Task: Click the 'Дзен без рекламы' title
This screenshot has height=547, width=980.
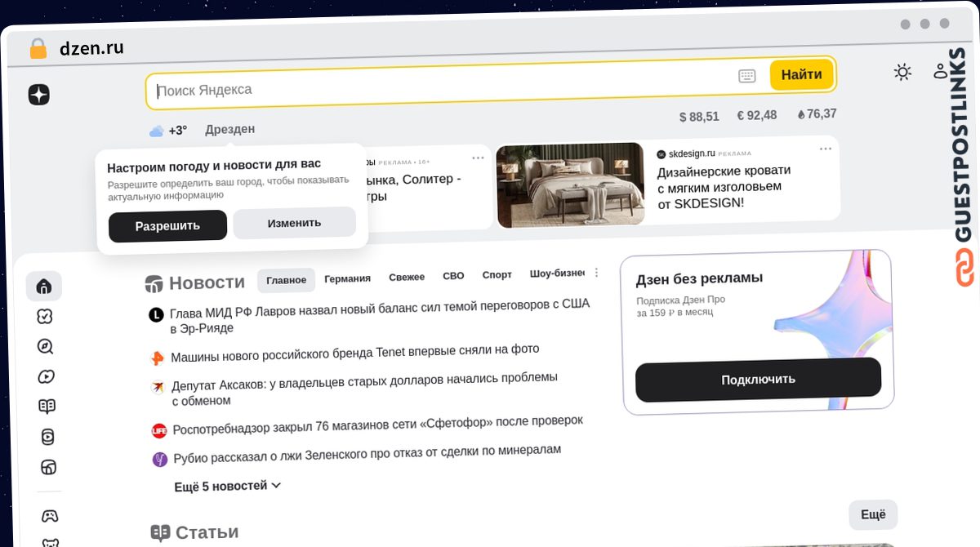Action: pyautogui.click(x=699, y=278)
